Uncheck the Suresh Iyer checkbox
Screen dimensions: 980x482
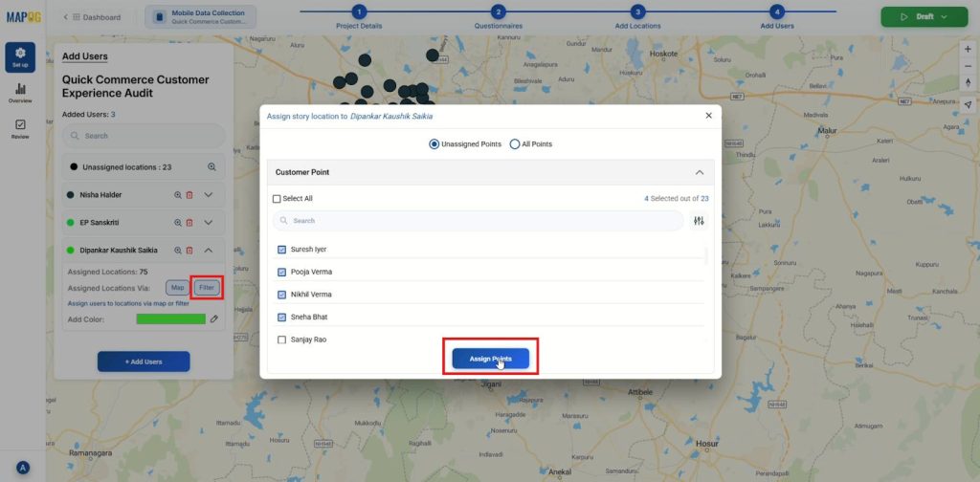coord(281,249)
